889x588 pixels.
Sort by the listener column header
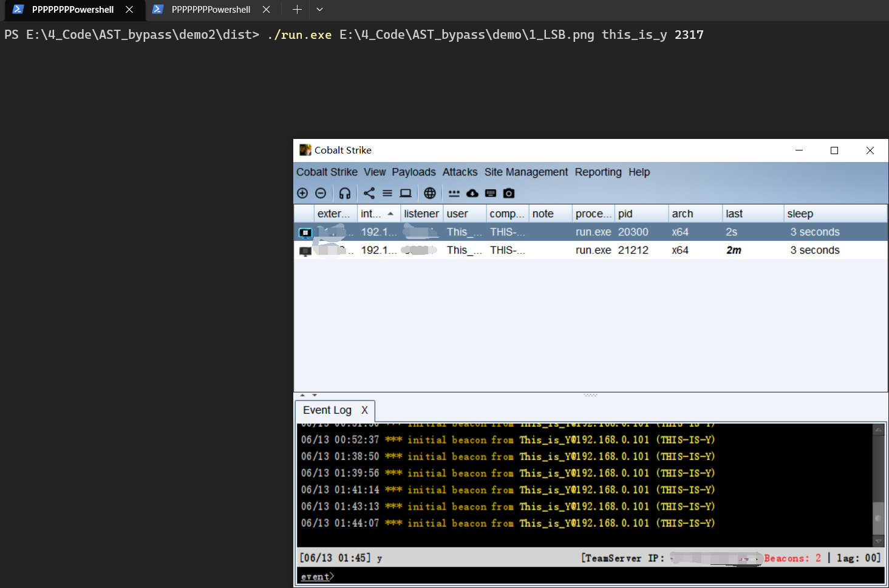tap(421, 214)
